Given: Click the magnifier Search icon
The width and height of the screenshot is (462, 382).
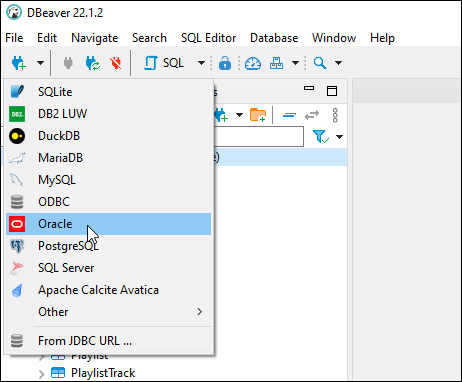Looking at the screenshot, I should (x=320, y=63).
